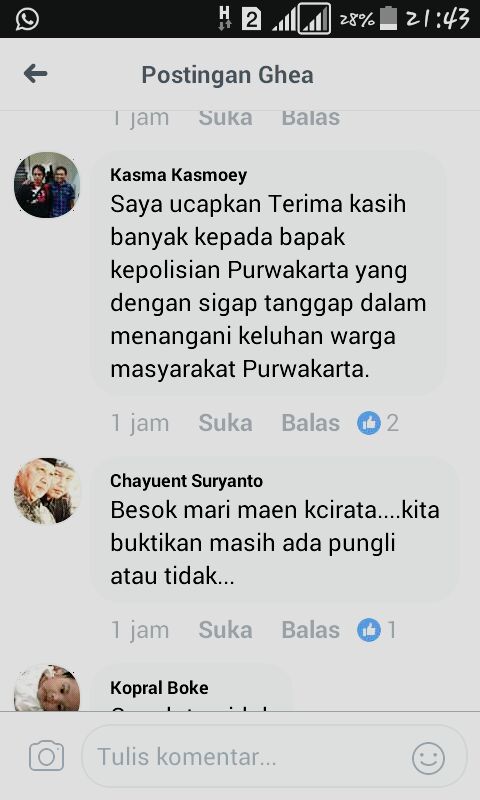
Task: Tap the SIM 2 indicator icon
Action: 251,19
